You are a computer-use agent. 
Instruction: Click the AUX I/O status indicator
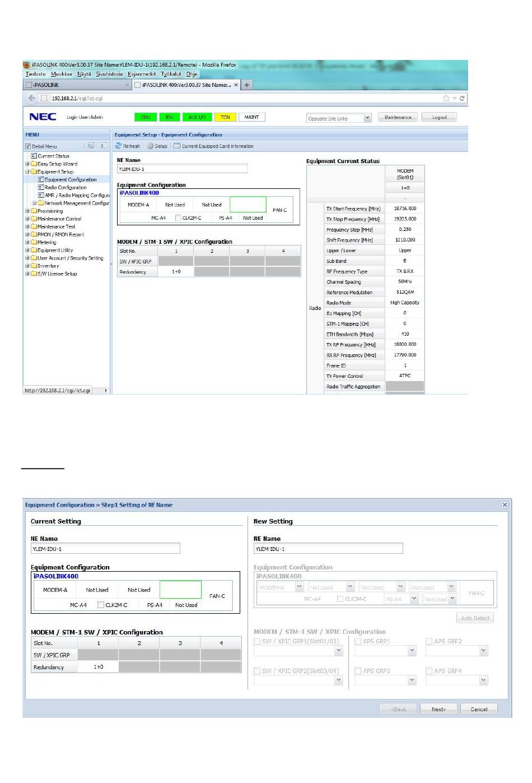pos(197,117)
